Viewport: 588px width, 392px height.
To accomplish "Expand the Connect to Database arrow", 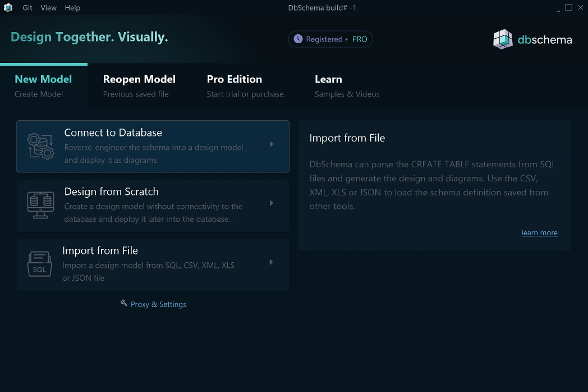I will point(272,144).
